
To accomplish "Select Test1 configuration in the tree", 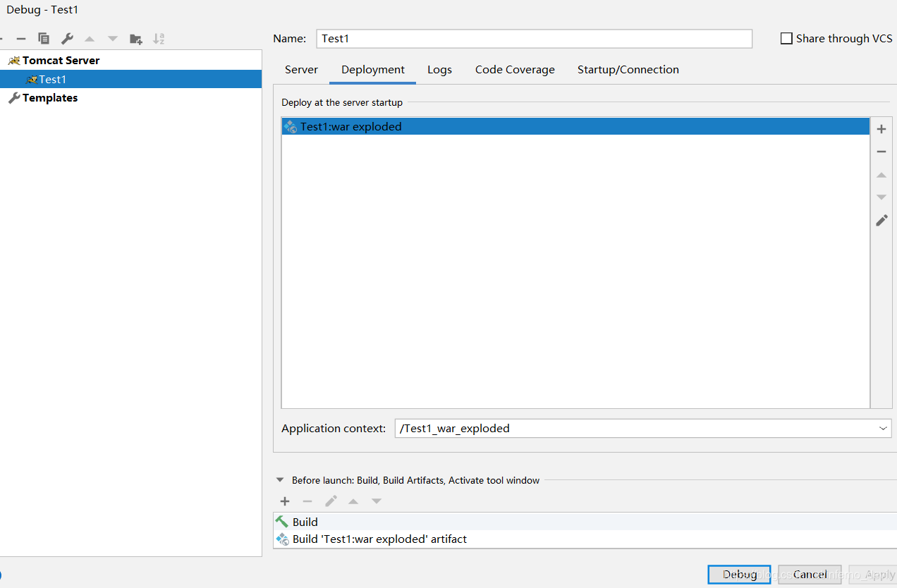I will [130, 80].
